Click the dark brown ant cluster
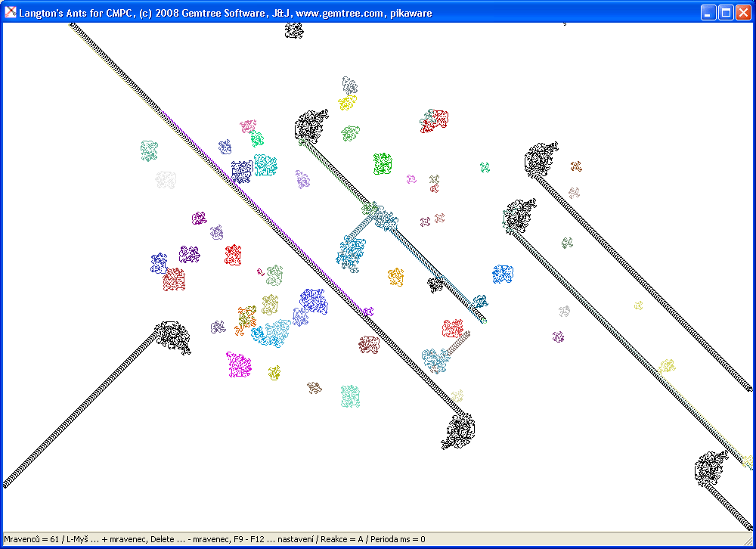 coord(368,345)
